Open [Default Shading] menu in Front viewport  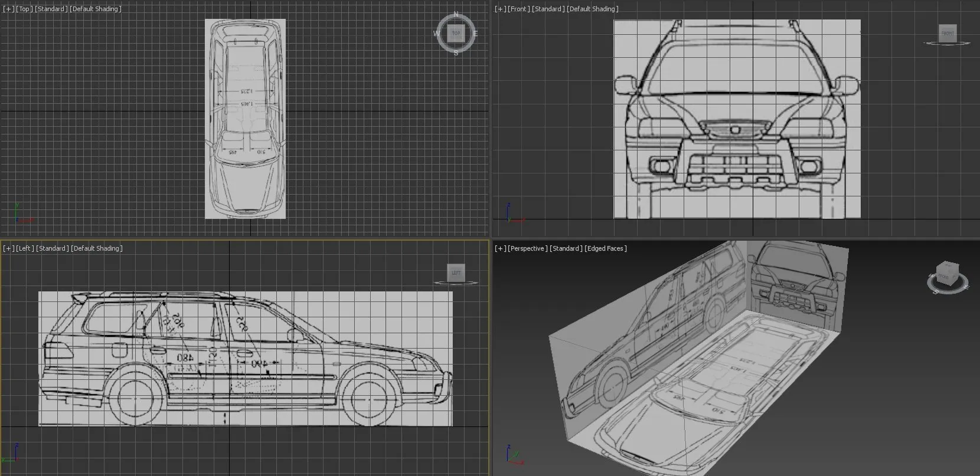(x=593, y=9)
